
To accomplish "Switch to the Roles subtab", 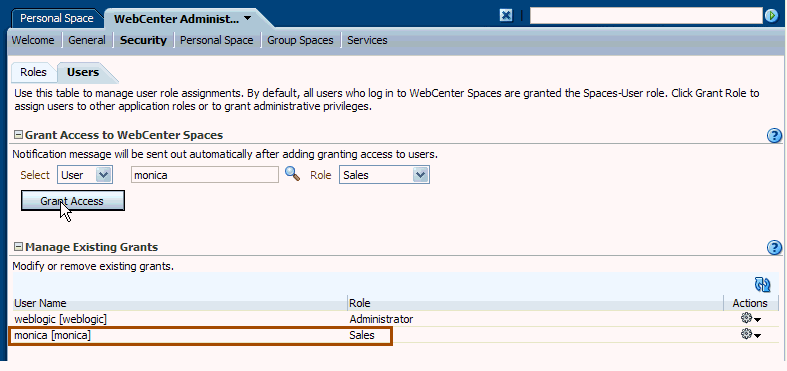I will (x=33, y=72).
